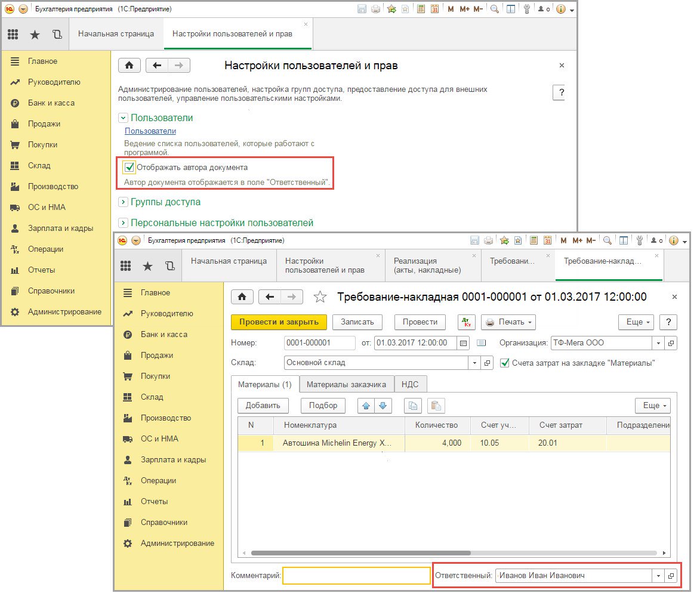Open the Склад field's linked record
Image resolution: width=700 pixels, height=593 pixels.
487,363
